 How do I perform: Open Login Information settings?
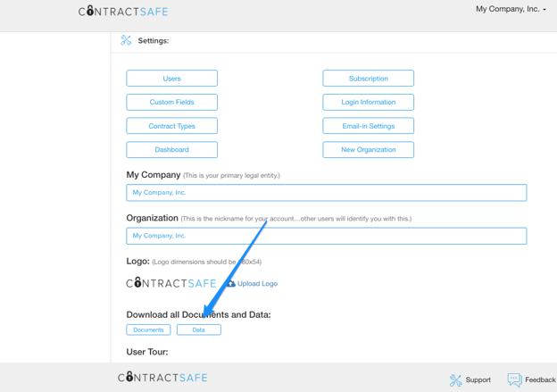click(x=368, y=102)
